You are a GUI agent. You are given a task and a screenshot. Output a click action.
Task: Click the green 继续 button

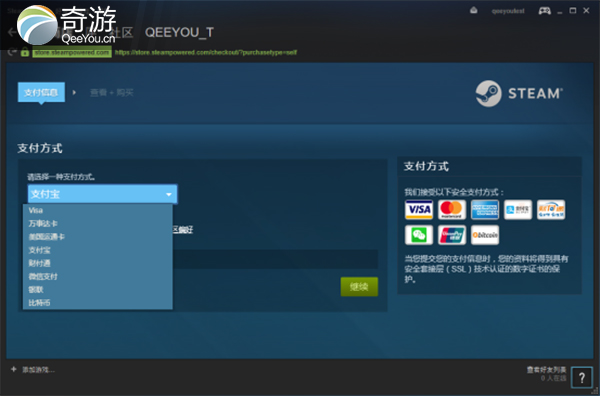[x=359, y=287]
